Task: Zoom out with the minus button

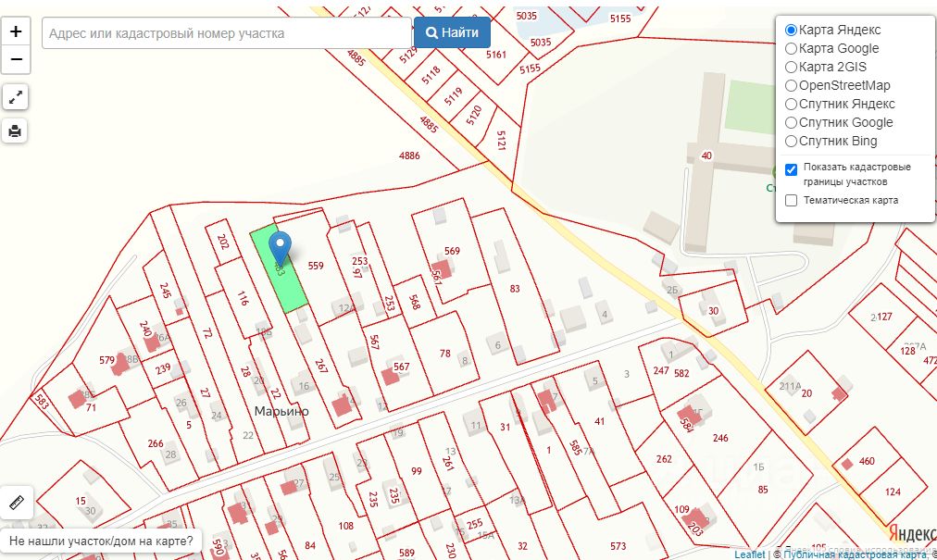Action: click(16, 60)
